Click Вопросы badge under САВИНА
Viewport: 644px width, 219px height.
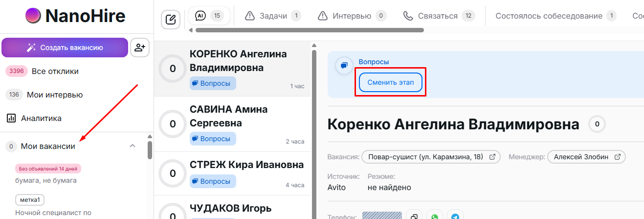(213, 139)
